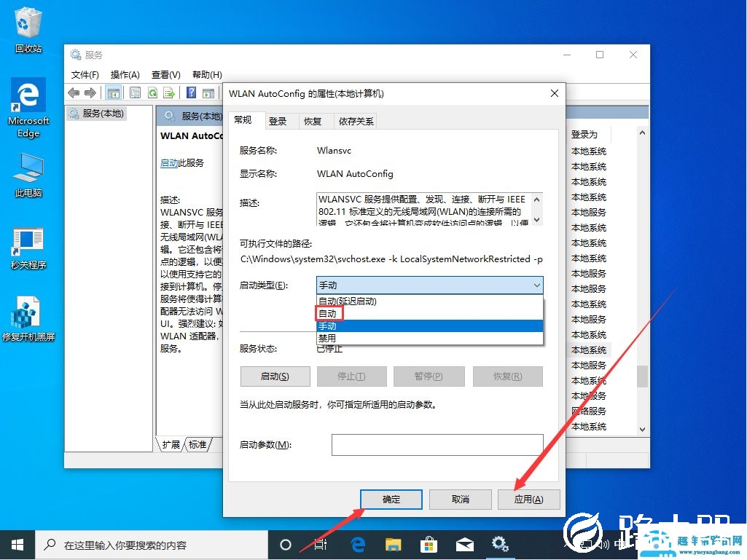The width and height of the screenshot is (747, 560).
Task: Open 此电脑 from the desktop
Action: [28, 173]
